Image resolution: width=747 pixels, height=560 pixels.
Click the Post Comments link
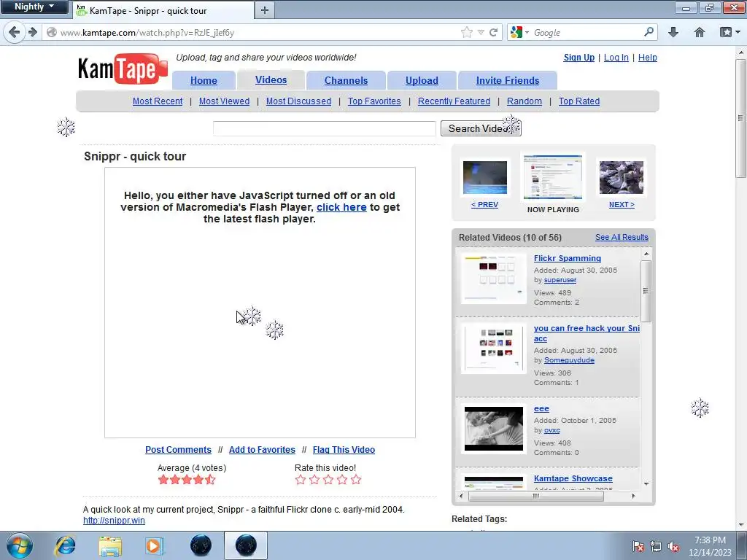point(178,449)
